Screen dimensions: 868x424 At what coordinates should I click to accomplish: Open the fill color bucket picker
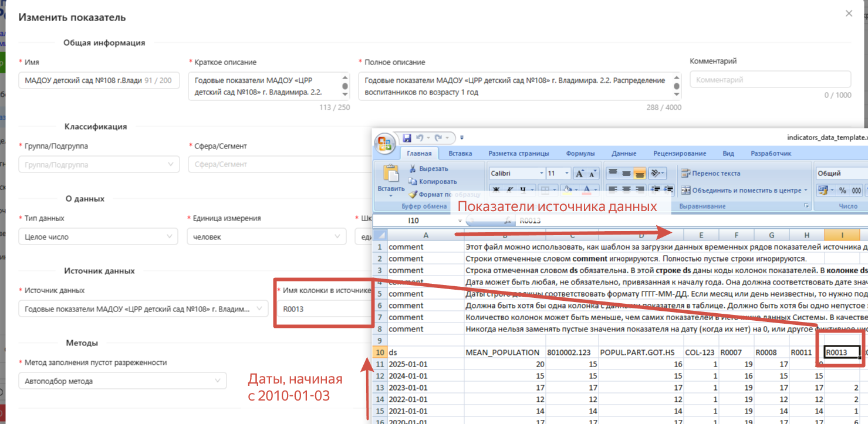coord(568,191)
